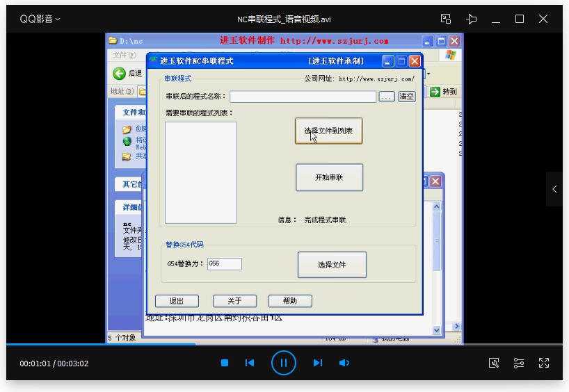Seek on the video progress bar
This screenshot has width=569, height=392.
[284, 344]
